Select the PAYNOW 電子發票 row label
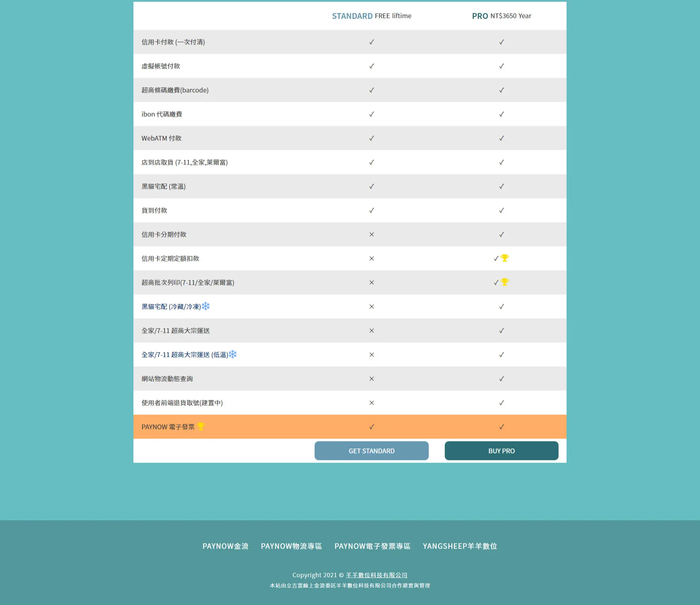Viewport: 700px width, 605px height. pos(168,427)
